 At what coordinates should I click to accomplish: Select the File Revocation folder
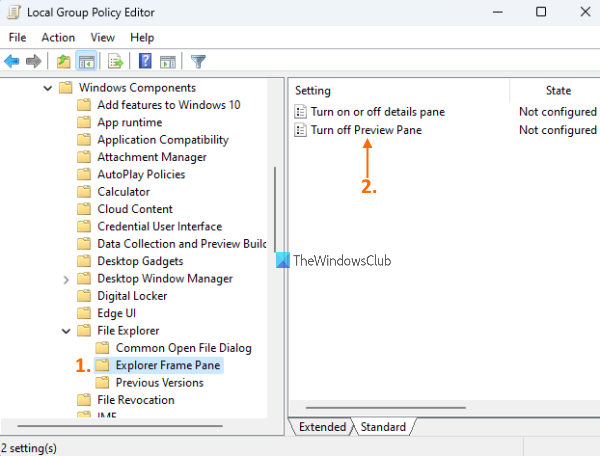click(x=136, y=400)
